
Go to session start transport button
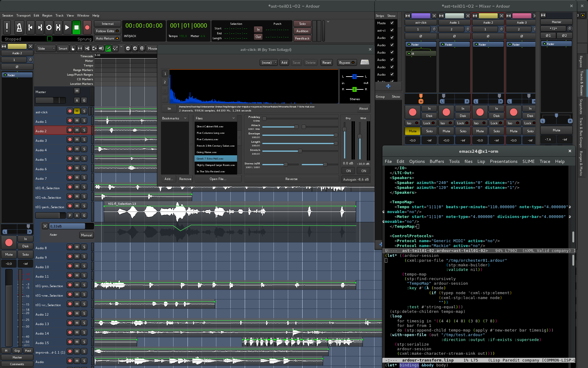tap(30, 27)
